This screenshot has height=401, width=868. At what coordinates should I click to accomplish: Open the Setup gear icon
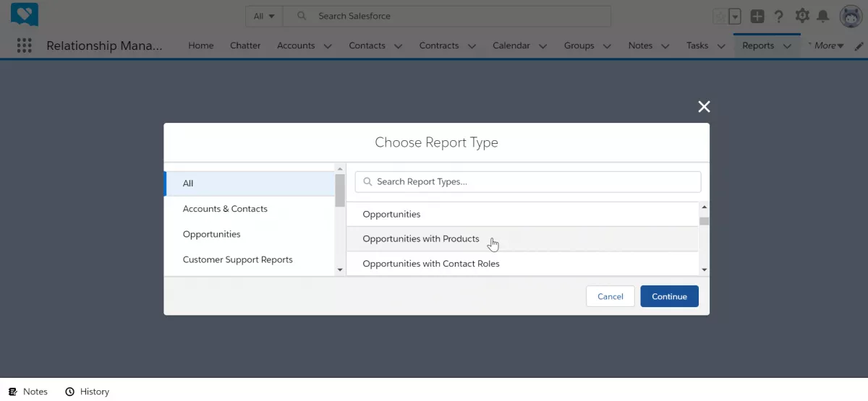(x=801, y=16)
